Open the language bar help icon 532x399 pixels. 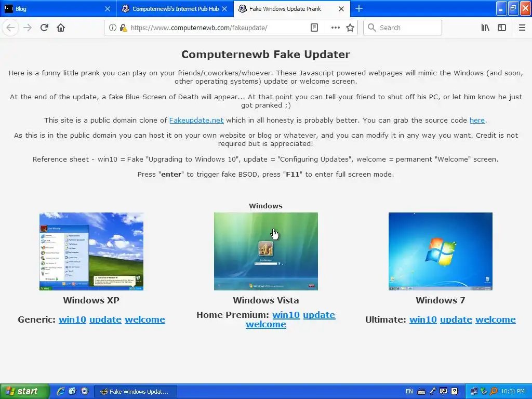click(454, 392)
